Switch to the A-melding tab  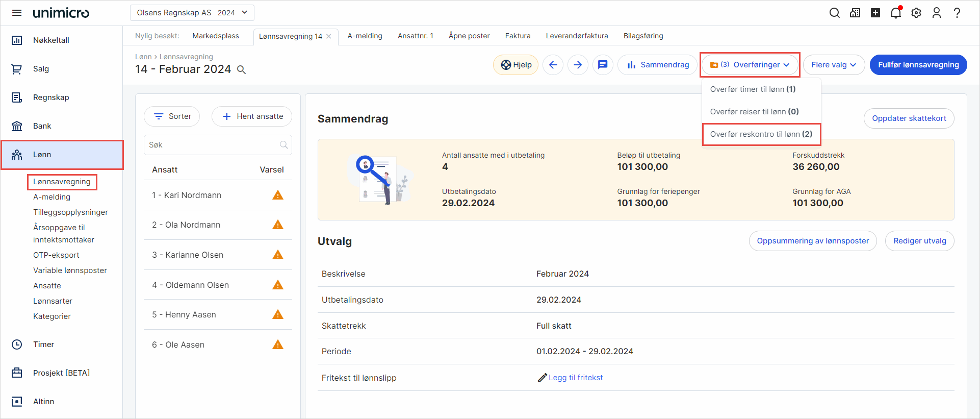tap(365, 36)
